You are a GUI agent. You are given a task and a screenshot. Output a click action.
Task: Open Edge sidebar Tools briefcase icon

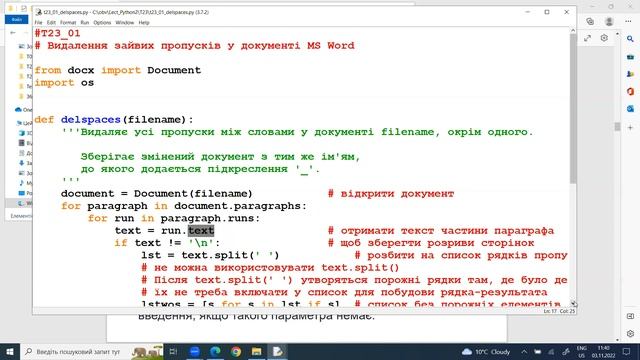tap(630, 57)
